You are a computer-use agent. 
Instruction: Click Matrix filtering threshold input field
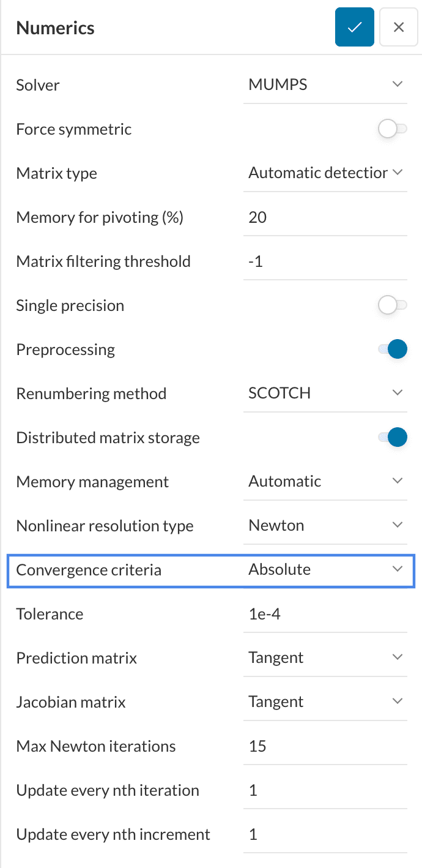[325, 261]
